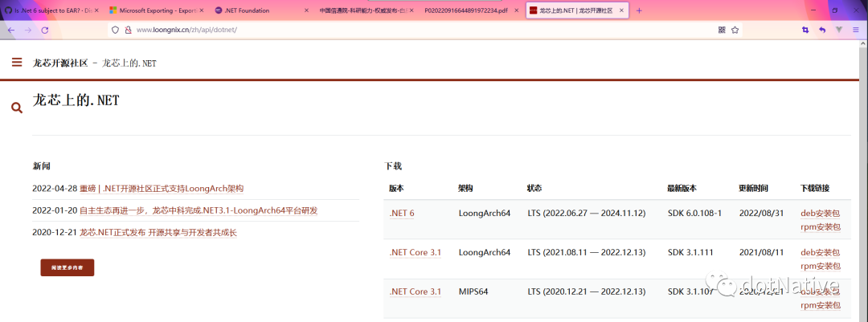Open the .NET 6 version link
Screen dimensions: 868x322
pyautogui.click(x=402, y=213)
